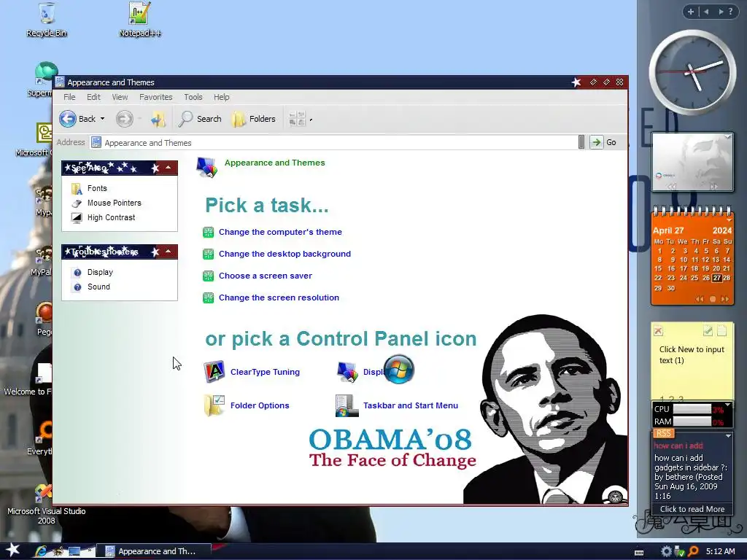Click the ClearType Tuning icon
The height and width of the screenshot is (560, 747).
click(x=214, y=372)
